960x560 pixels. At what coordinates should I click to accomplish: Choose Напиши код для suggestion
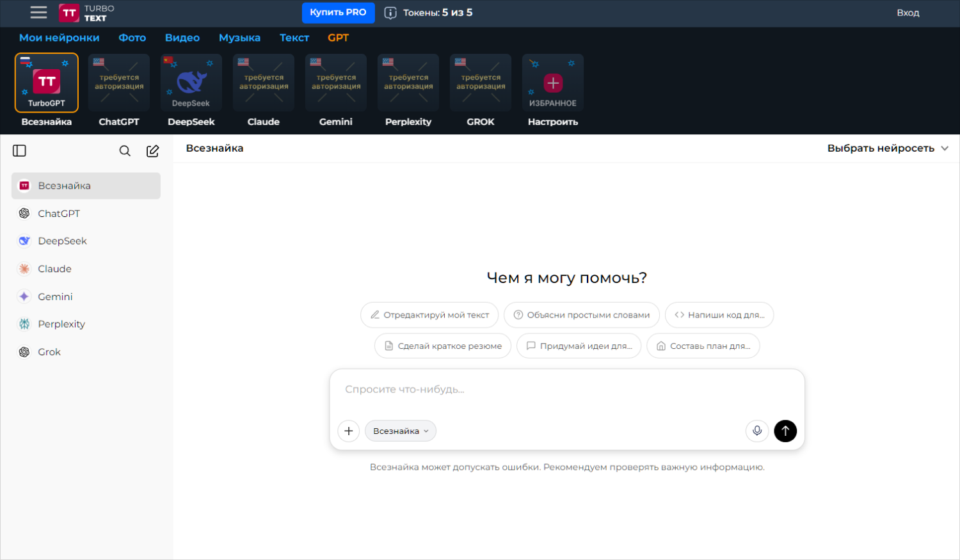[719, 315]
